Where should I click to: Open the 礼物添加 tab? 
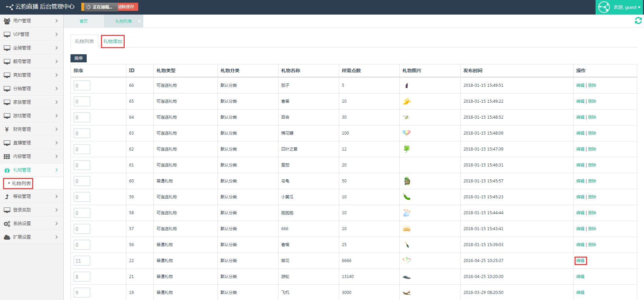[113, 41]
